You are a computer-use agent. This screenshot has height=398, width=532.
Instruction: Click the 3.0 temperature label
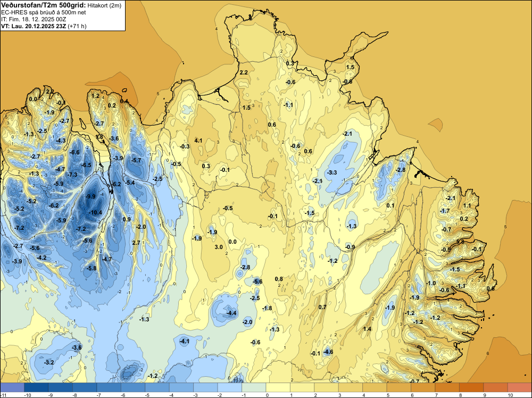click(x=219, y=247)
